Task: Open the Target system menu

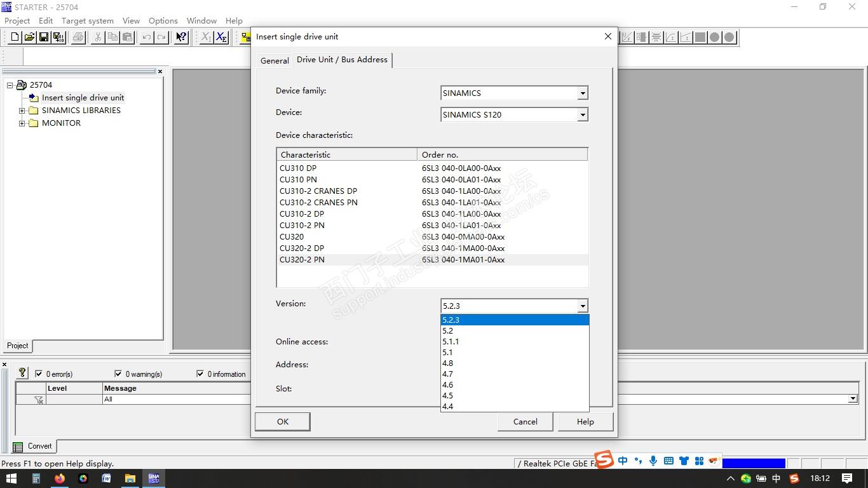Action: [88, 21]
